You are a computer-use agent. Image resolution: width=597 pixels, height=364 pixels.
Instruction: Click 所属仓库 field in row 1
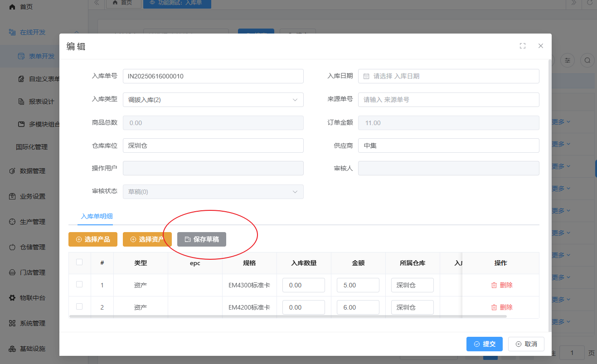tap(413, 285)
